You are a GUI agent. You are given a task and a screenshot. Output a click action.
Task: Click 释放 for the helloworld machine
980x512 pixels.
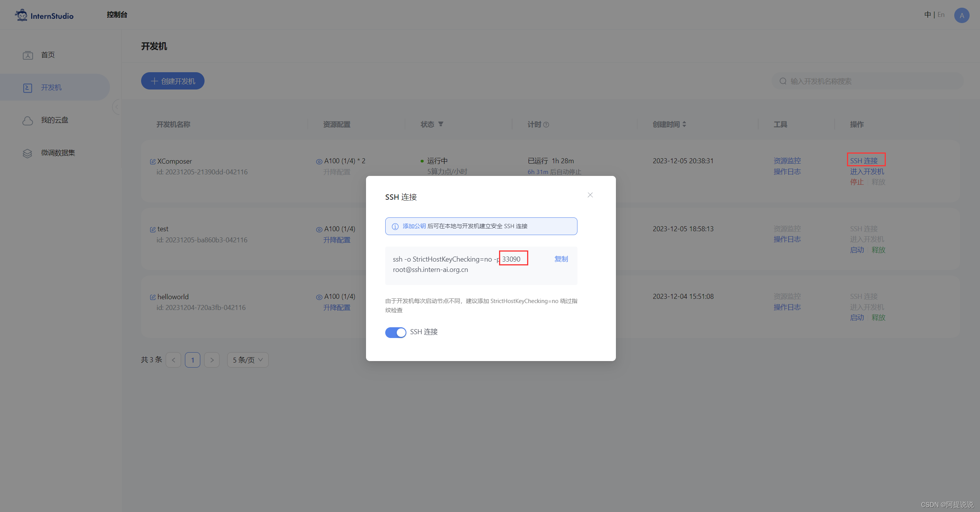point(879,317)
